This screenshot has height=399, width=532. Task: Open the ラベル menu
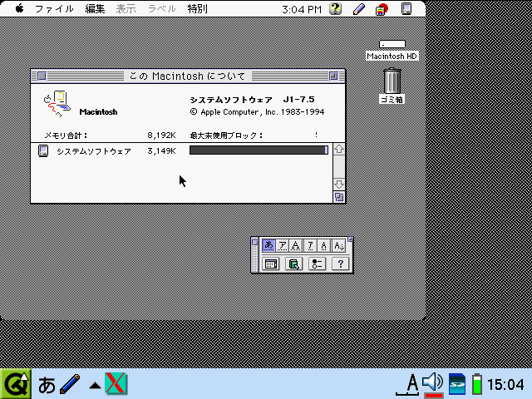(162, 9)
